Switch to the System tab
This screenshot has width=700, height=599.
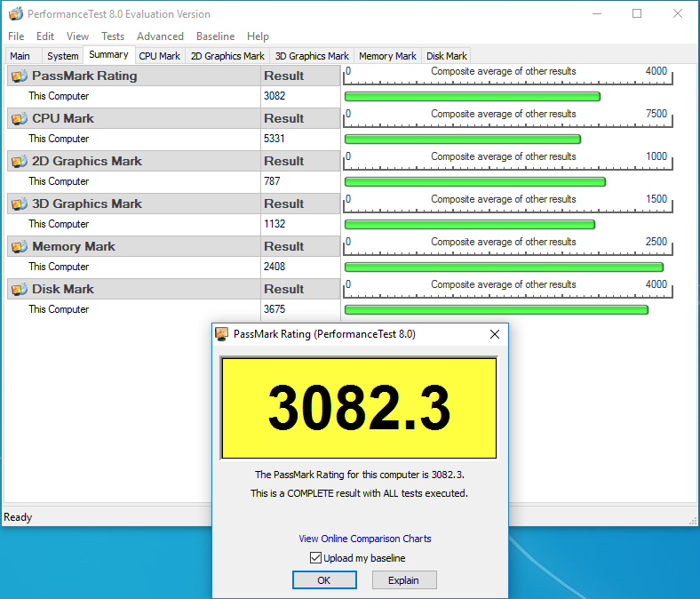[x=62, y=56]
